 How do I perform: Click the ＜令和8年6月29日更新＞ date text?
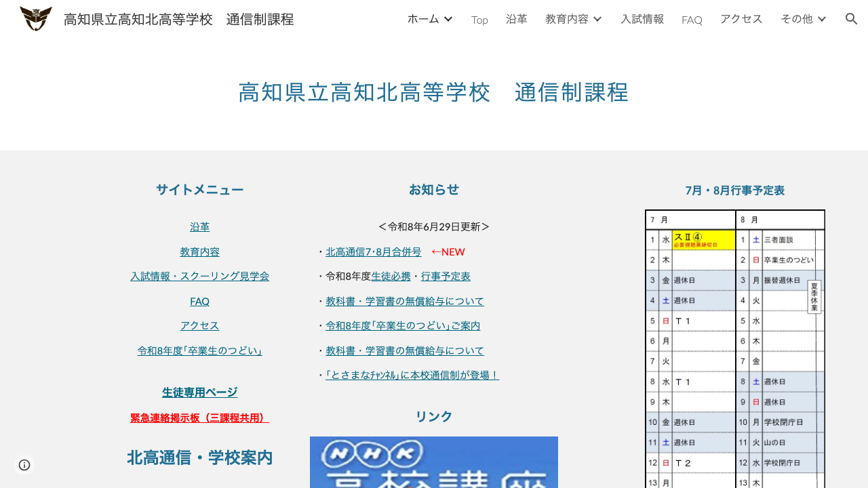coord(434,226)
